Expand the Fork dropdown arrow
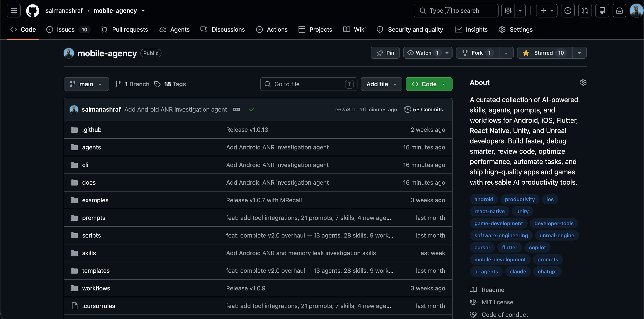Screen dimensions: 644x319 pyautogui.click(x=506, y=53)
